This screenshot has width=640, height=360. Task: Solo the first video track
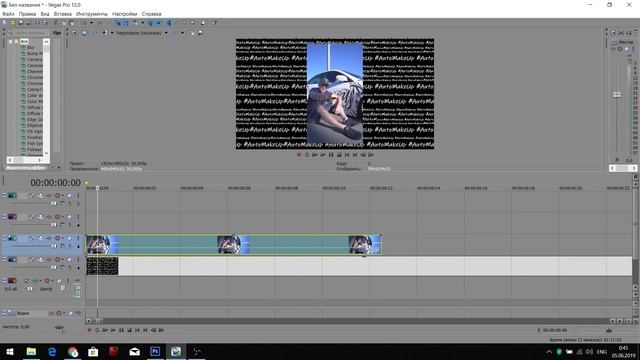coord(78,196)
